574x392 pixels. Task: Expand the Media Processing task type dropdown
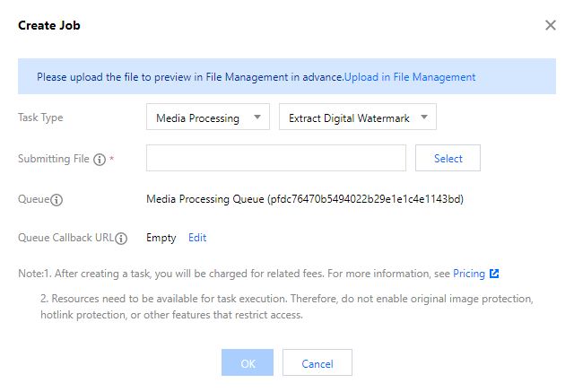point(207,118)
